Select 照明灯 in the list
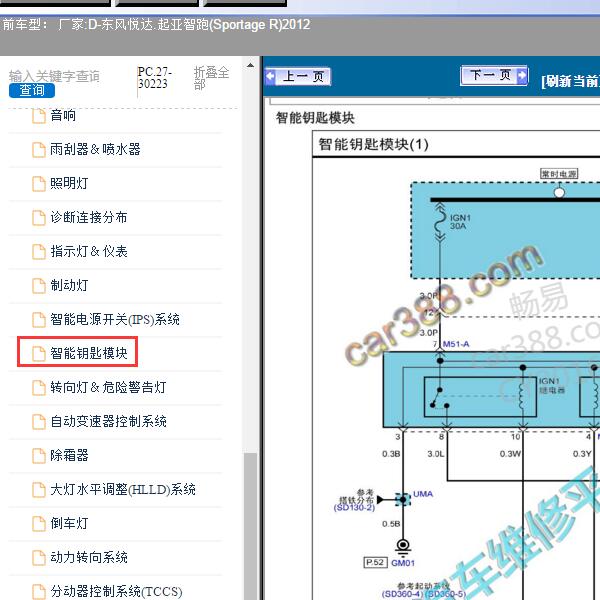 (x=69, y=183)
